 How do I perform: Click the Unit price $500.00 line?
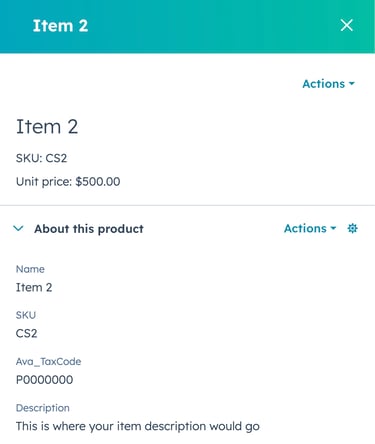pyautogui.click(x=68, y=182)
